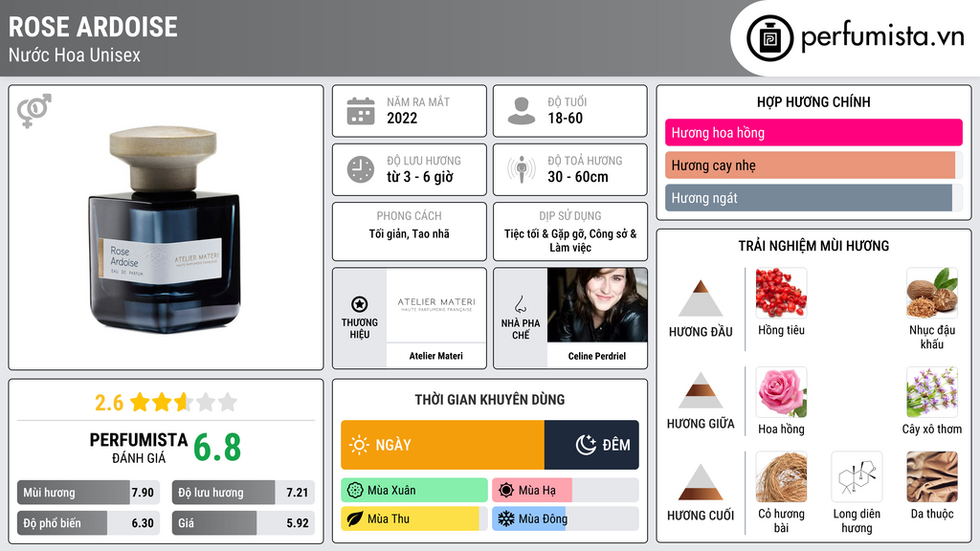
Task: Click the slate Hương ngát bar
Action: point(813,197)
